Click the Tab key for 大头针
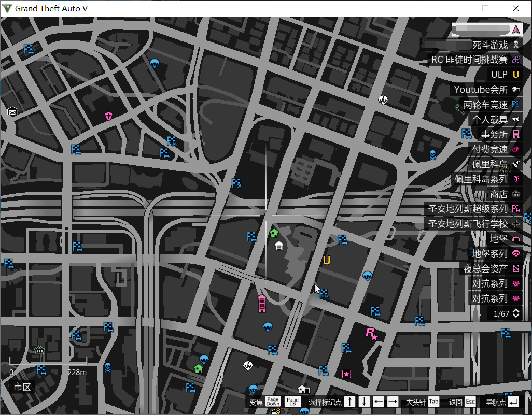Viewport: 532px width, 415px height. [433, 402]
